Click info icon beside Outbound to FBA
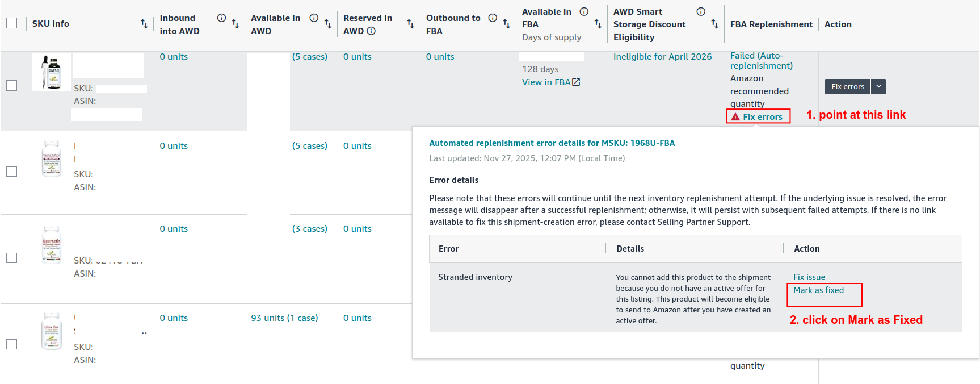This screenshot has width=980, height=384. [x=493, y=18]
